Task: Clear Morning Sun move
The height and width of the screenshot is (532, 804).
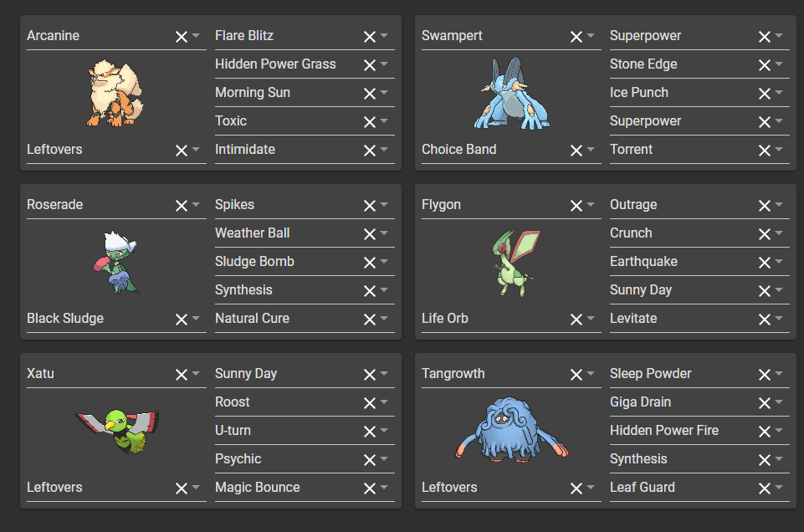Action: 369,94
